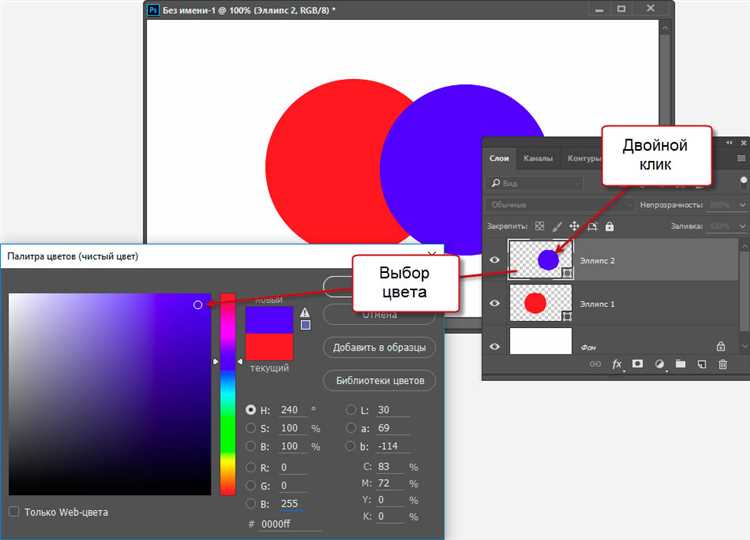Create a new layer group folder
This screenshot has width=750, height=540.
680,364
